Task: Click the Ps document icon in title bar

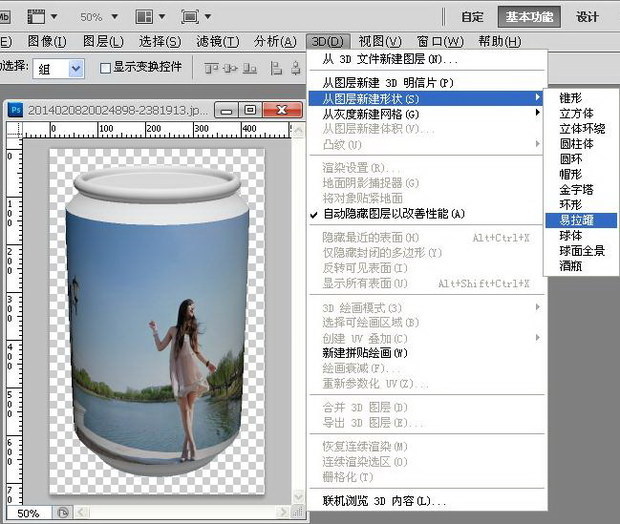Action: (16, 110)
